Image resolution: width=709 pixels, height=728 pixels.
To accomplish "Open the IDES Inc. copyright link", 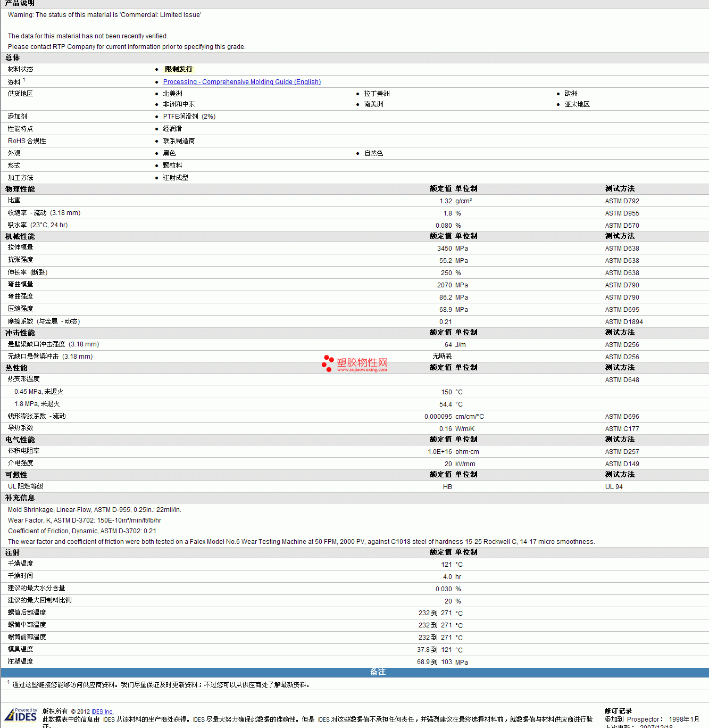I will tap(103, 712).
